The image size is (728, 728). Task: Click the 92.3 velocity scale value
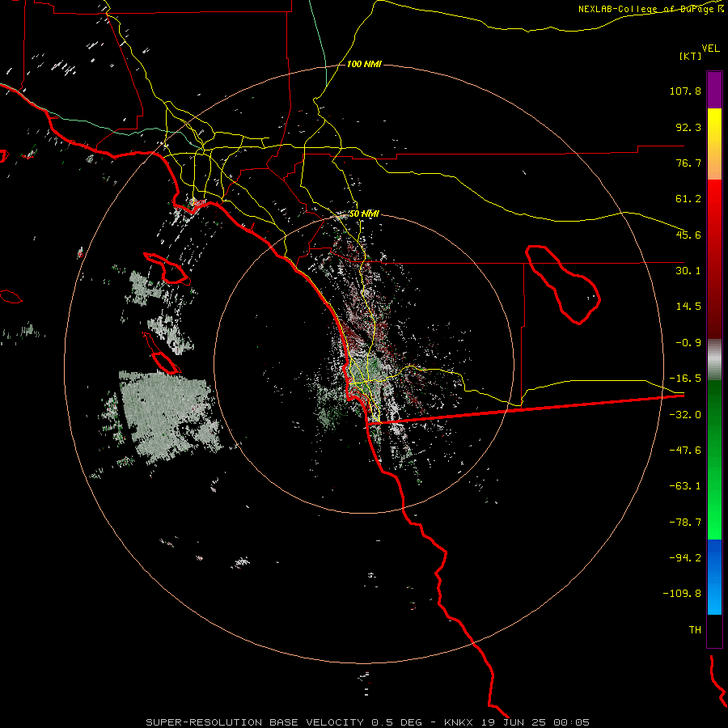tap(688, 127)
